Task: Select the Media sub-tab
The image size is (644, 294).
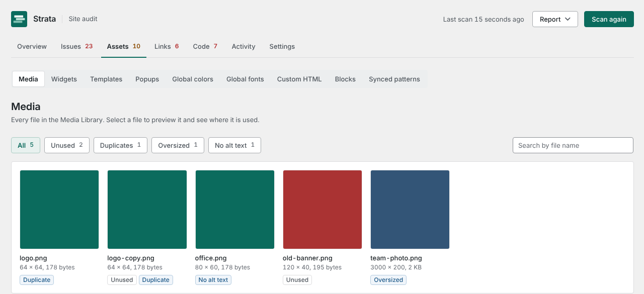Action: tap(28, 79)
